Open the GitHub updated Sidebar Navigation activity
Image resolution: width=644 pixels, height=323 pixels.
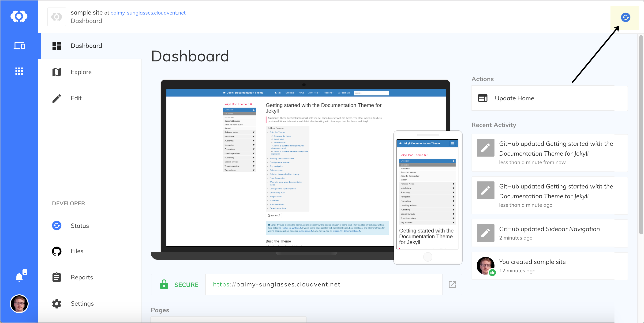coord(549,233)
